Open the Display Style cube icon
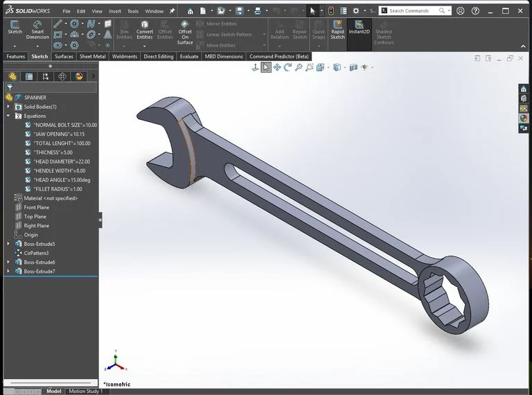Screen dimensions: 532x395 337,67
